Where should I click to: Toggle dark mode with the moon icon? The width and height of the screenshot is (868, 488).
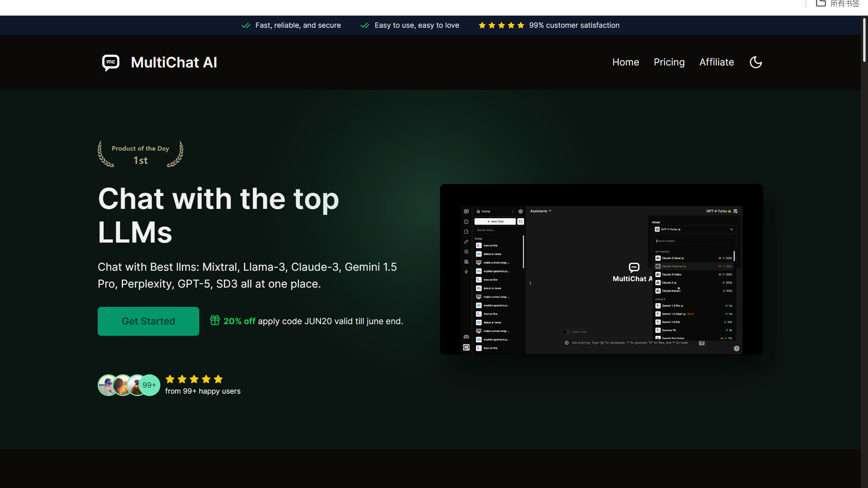pos(755,62)
